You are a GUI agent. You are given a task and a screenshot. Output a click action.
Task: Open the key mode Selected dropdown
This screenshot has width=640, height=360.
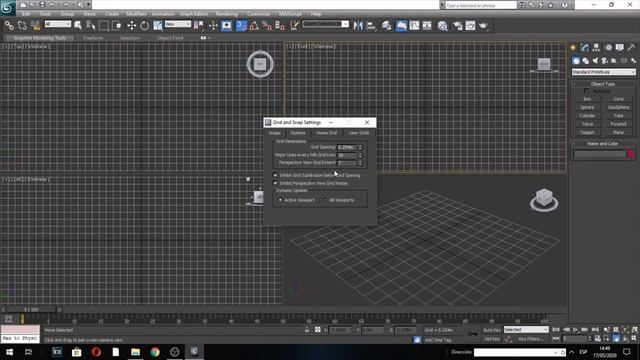pyautogui.click(x=526, y=329)
